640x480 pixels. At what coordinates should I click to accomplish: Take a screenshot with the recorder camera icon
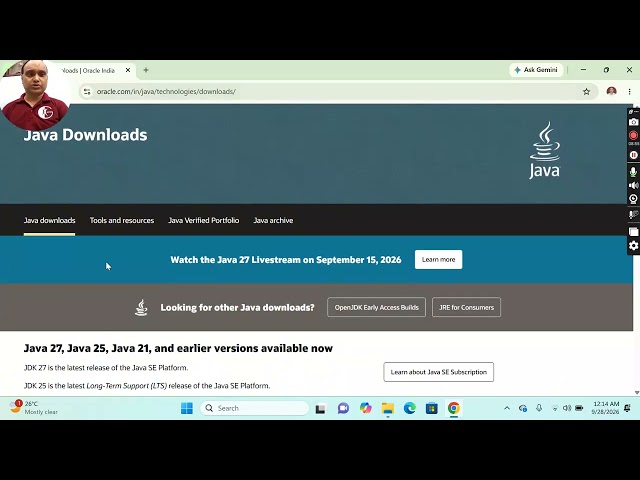click(633, 122)
